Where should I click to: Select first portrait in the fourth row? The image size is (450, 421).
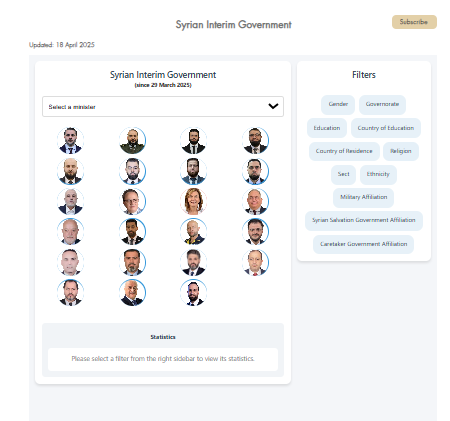tap(70, 232)
